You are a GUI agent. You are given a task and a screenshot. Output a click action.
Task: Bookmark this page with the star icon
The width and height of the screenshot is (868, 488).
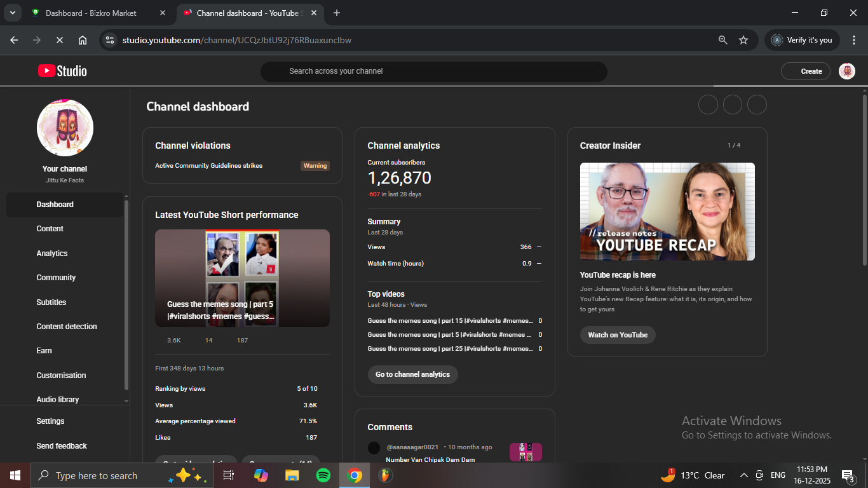(x=743, y=40)
